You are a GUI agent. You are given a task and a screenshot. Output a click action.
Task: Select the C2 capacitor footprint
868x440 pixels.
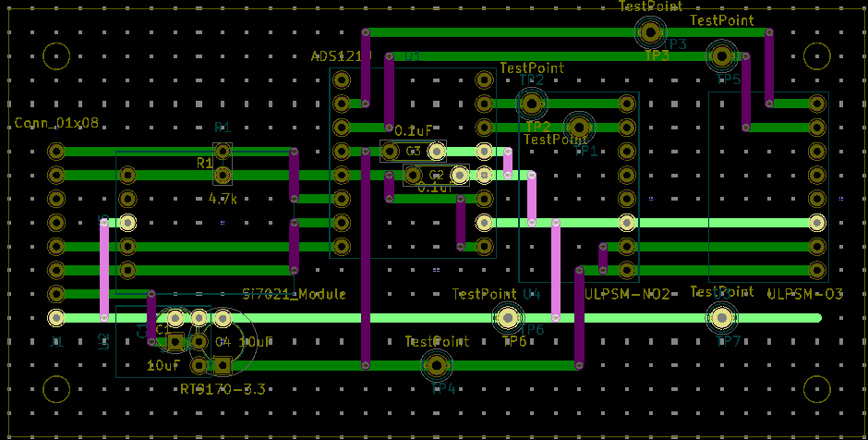click(x=436, y=175)
